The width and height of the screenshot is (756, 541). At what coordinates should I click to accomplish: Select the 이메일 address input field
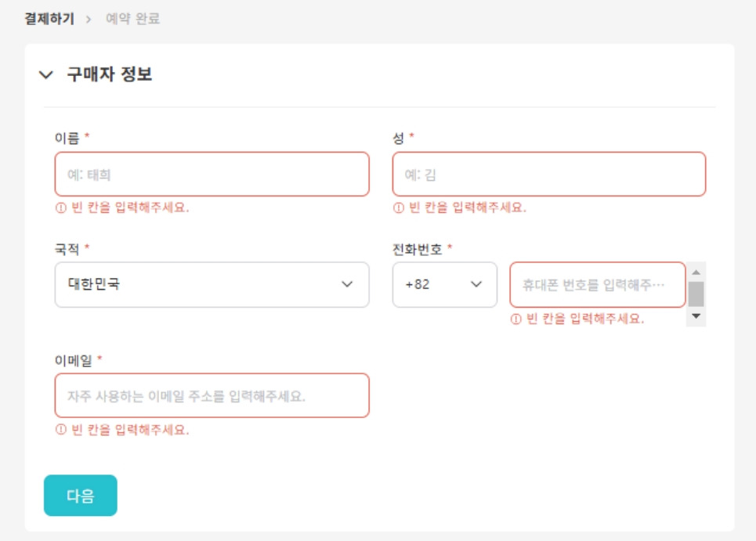pyautogui.click(x=212, y=395)
